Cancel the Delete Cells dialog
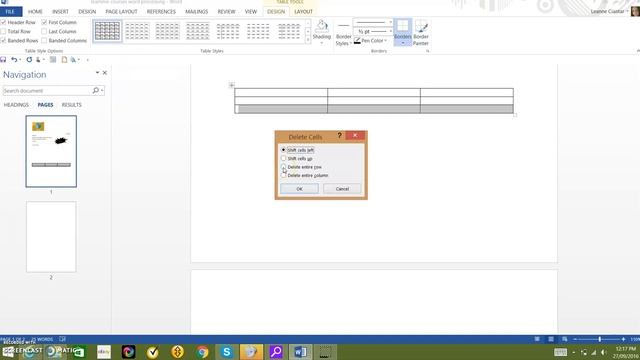Image resolution: width=640 pixels, height=360 pixels. pos(342,189)
